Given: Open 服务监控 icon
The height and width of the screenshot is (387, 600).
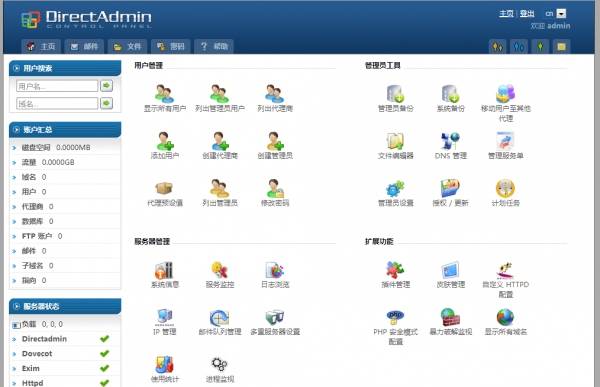Looking at the screenshot, I should tap(220, 270).
